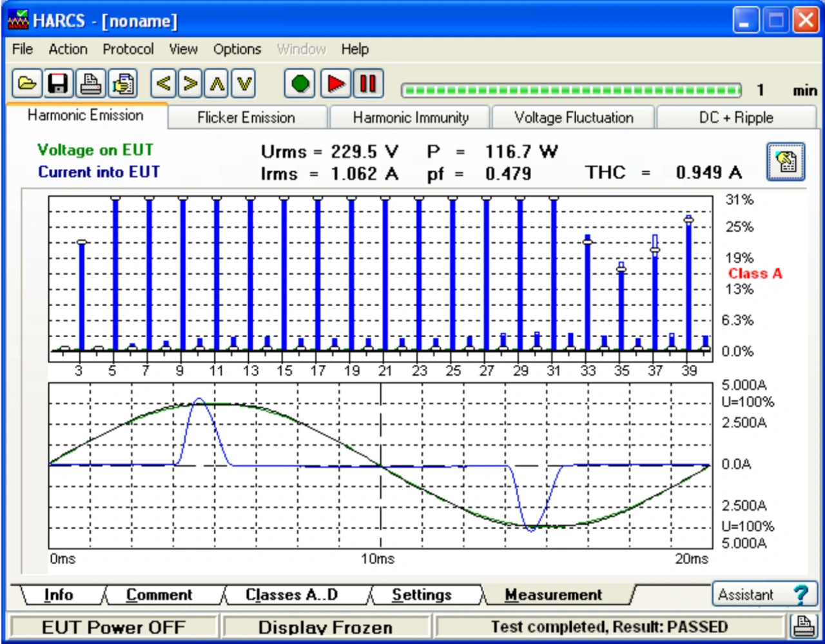Start the test with red play button
The width and height of the screenshot is (825, 644).
click(x=335, y=83)
